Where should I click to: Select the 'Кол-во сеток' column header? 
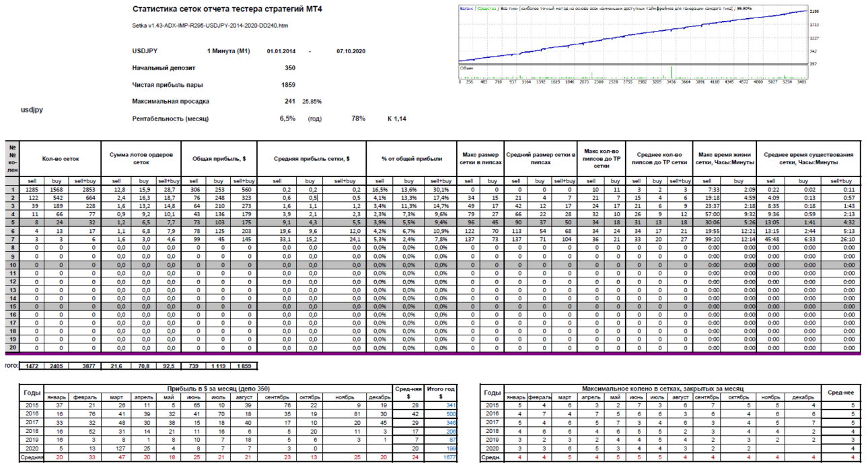61,159
